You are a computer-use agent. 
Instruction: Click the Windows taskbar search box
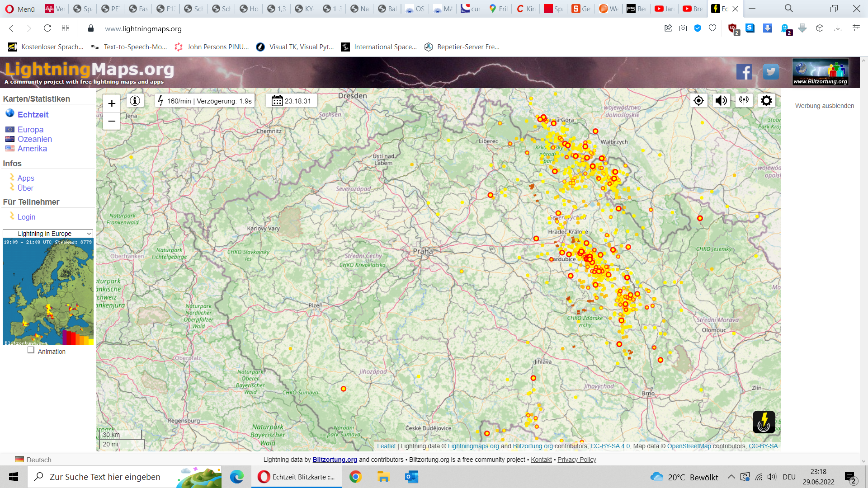pyautogui.click(x=125, y=477)
